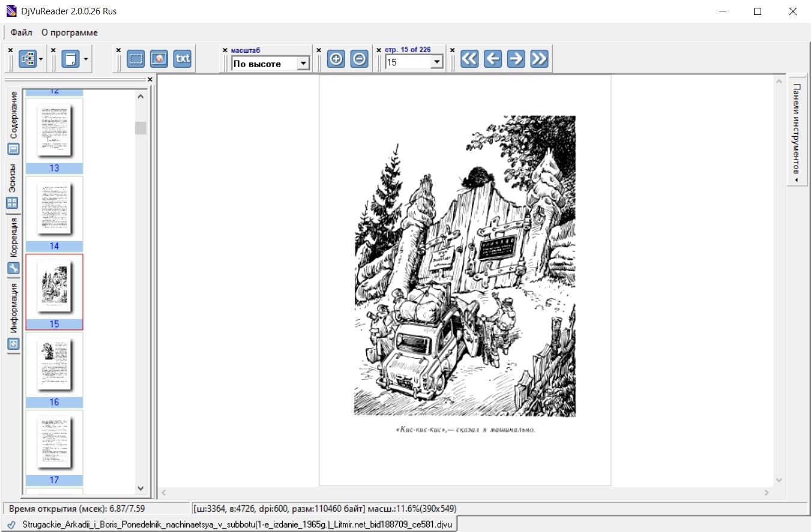Zoom in with the plus button
The image size is (811, 532).
(x=336, y=59)
